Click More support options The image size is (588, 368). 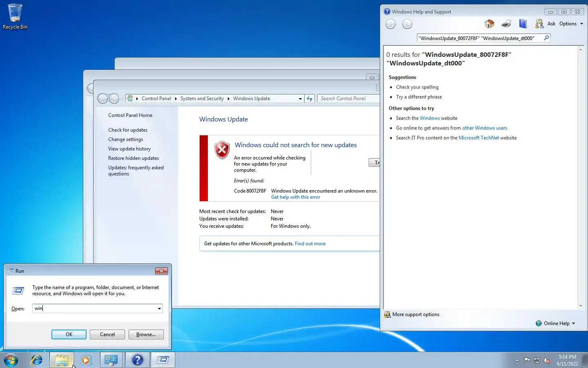click(412, 314)
